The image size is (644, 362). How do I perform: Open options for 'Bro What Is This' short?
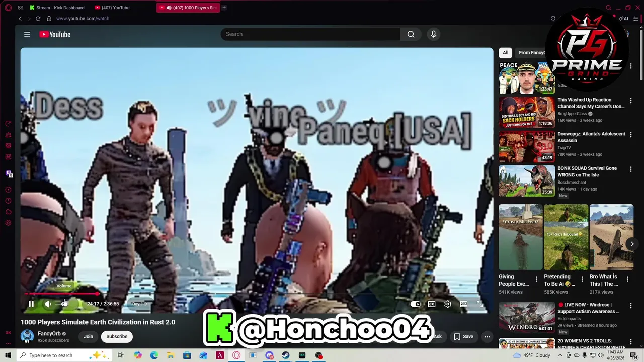pyautogui.click(x=627, y=279)
